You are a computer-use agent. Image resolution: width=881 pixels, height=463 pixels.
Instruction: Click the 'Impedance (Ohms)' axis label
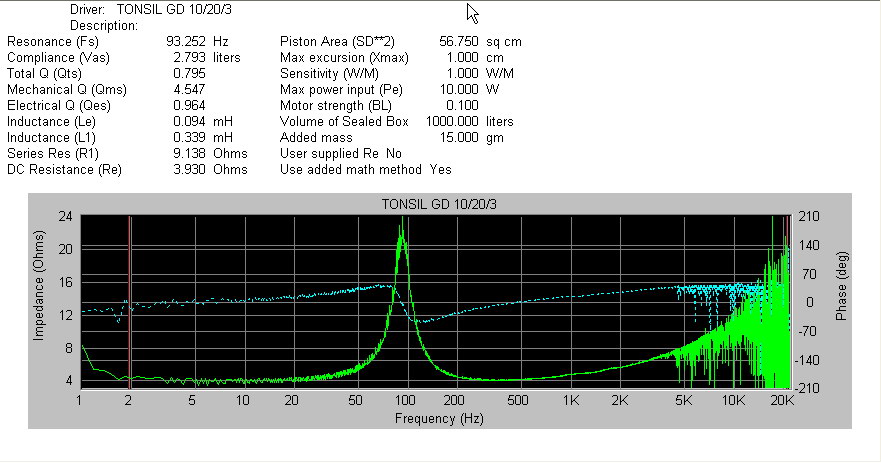coord(39,285)
